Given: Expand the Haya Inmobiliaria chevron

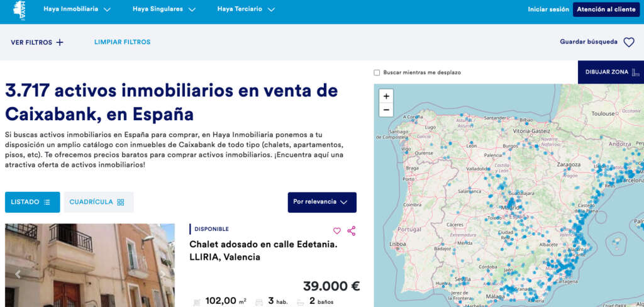Looking at the screenshot, I should 107,9.
